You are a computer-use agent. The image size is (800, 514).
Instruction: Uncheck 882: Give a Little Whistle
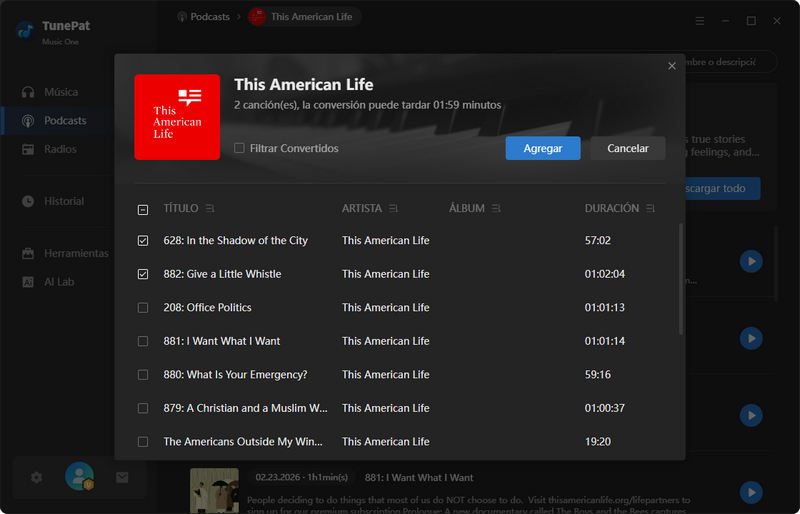(x=143, y=274)
